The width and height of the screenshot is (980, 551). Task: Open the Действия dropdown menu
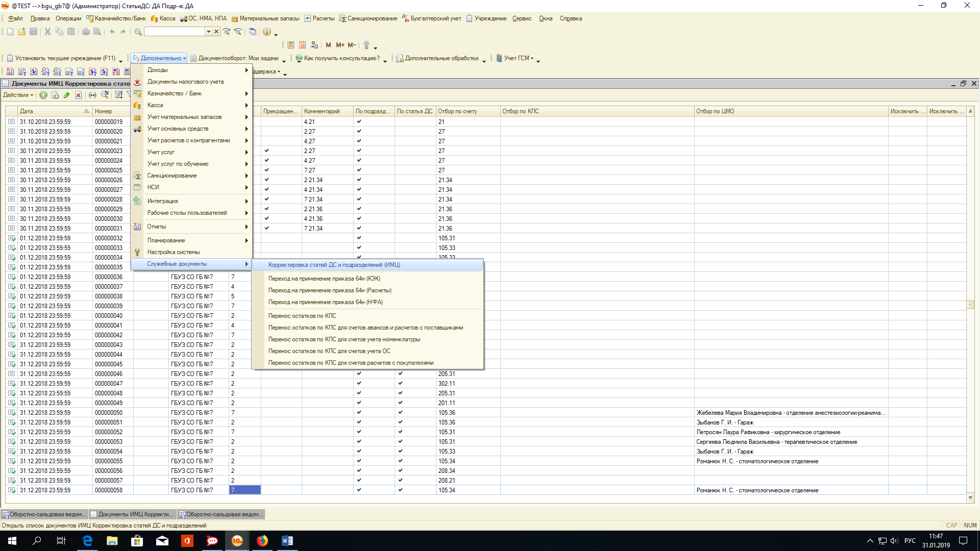(18, 95)
